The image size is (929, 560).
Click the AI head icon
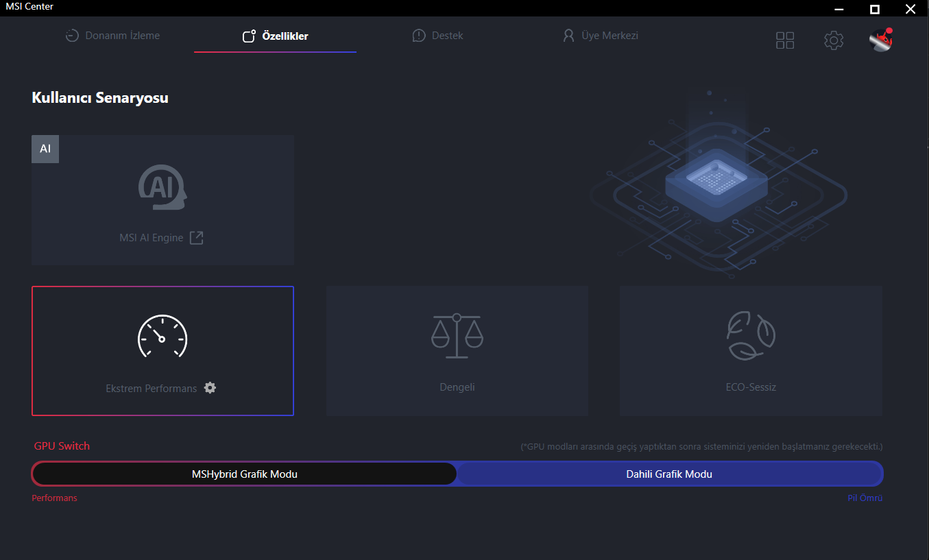162,187
